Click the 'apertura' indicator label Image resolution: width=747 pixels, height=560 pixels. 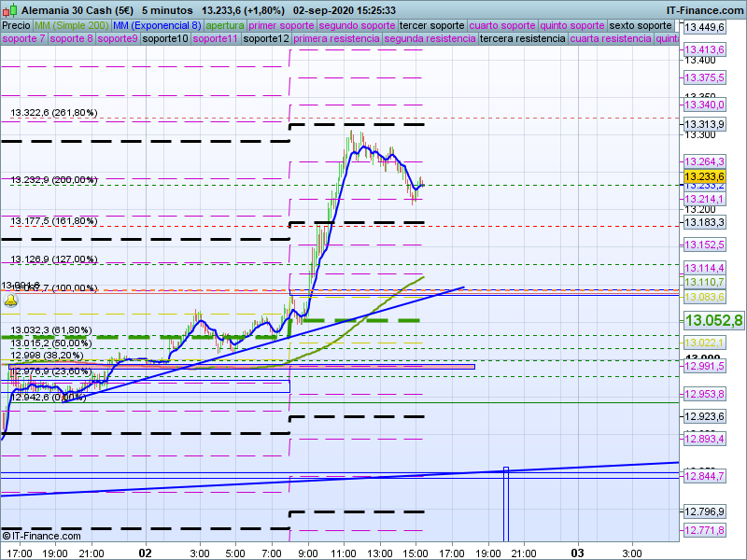click(x=225, y=25)
